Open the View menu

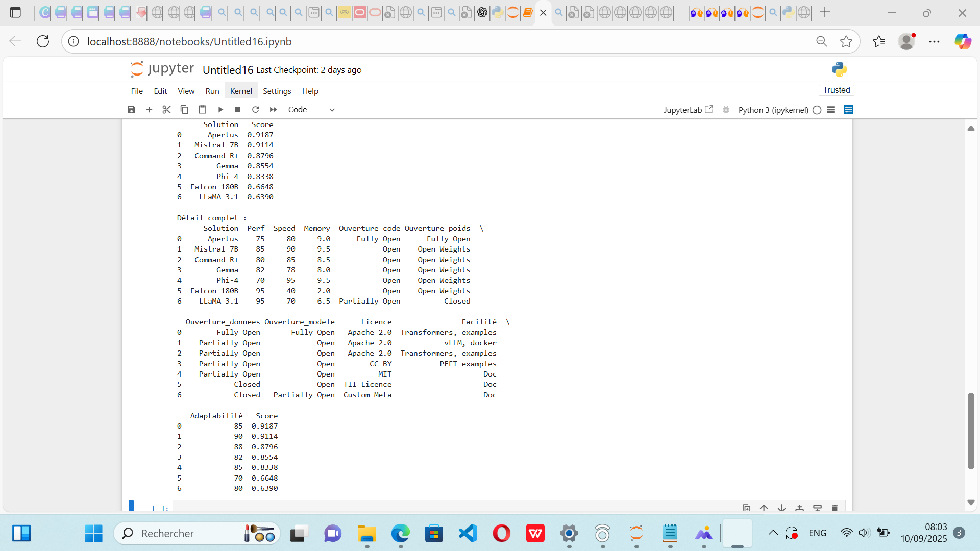click(186, 91)
